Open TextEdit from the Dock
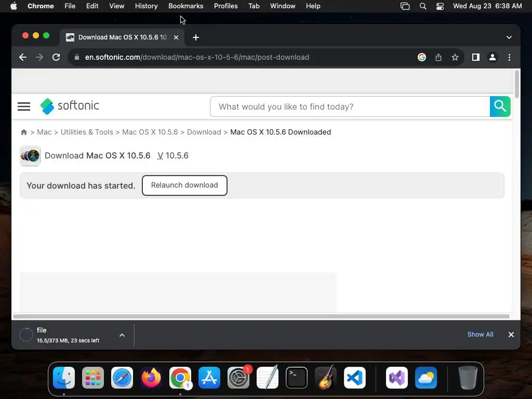This screenshot has height=399, width=532. [268, 378]
